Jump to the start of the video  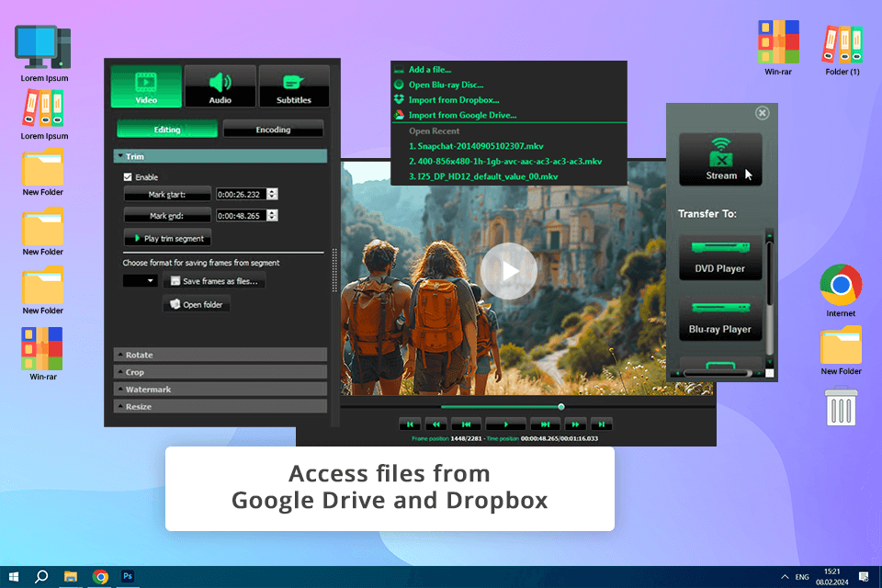(410, 424)
